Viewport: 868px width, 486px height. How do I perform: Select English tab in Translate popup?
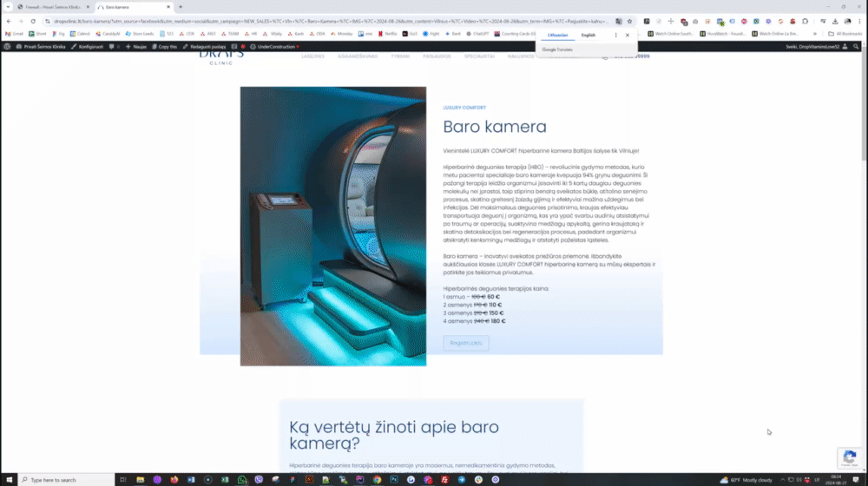588,35
